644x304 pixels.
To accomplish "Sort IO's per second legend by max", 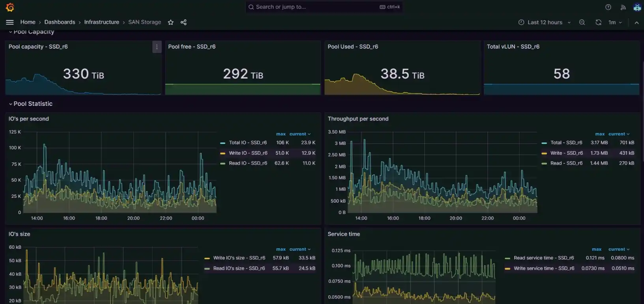I will [x=281, y=134].
